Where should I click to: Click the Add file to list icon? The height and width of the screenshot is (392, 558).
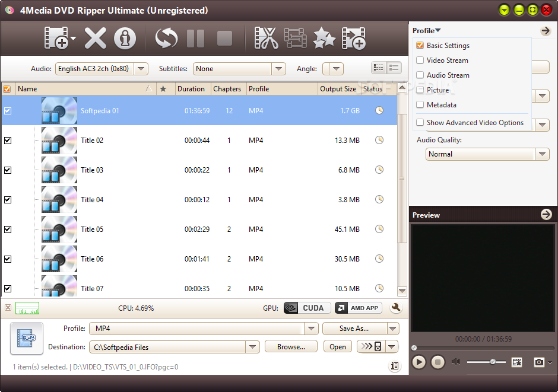click(x=56, y=38)
